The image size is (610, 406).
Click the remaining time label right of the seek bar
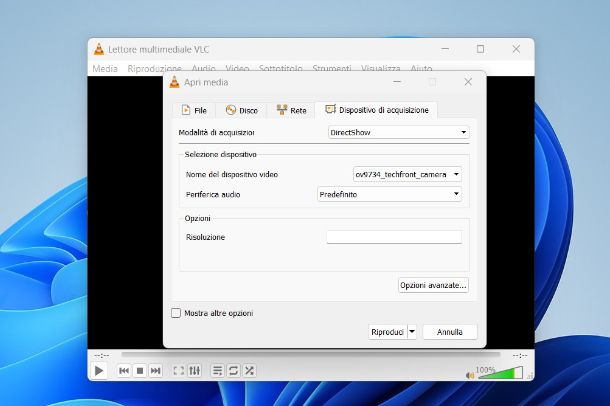[x=520, y=355]
